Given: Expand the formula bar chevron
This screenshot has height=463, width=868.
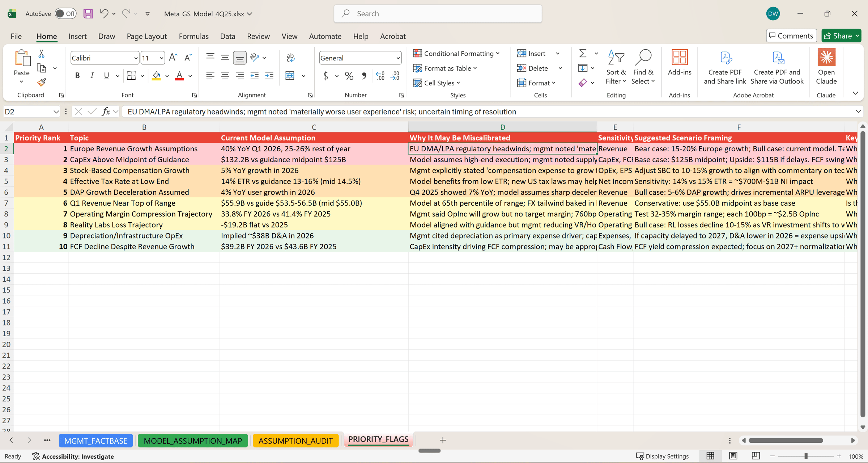Looking at the screenshot, I should coord(858,111).
